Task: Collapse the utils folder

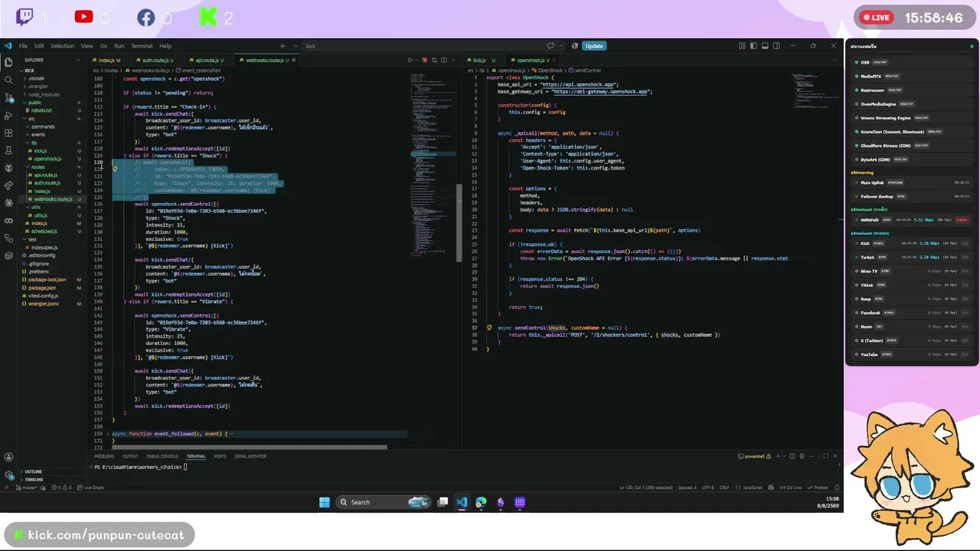Action: 36,207
